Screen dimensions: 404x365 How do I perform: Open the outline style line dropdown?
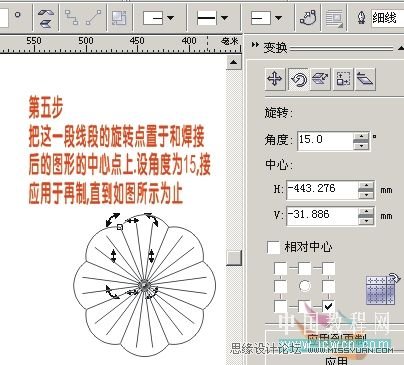[225, 18]
